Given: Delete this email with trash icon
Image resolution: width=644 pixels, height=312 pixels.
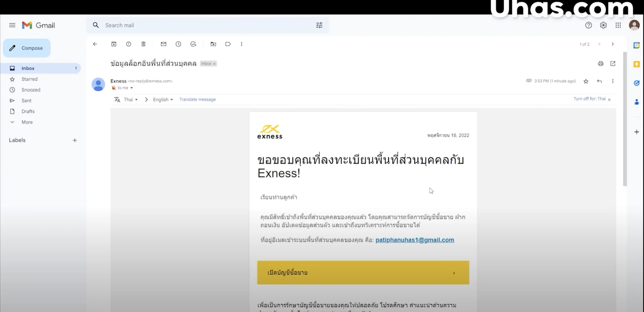Looking at the screenshot, I should [x=143, y=44].
